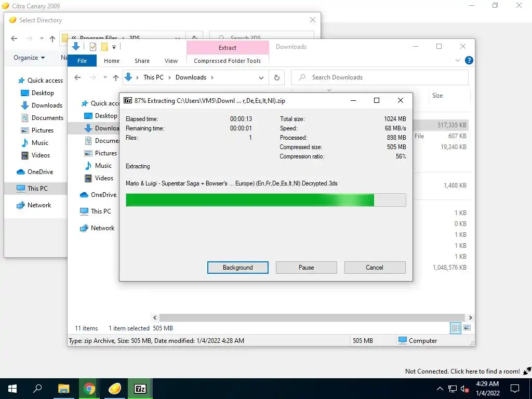The width and height of the screenshot is (532, 399).
Task: Click the quick access toolbar properties icon
Action: pyautogui.click(x=92, y=47)
